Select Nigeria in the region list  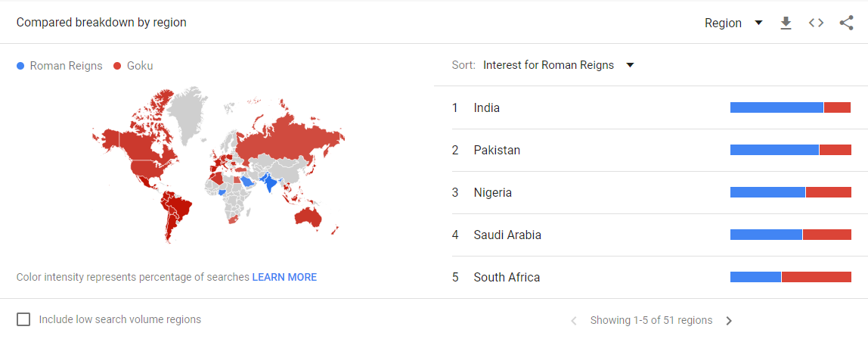pos(492,192)
